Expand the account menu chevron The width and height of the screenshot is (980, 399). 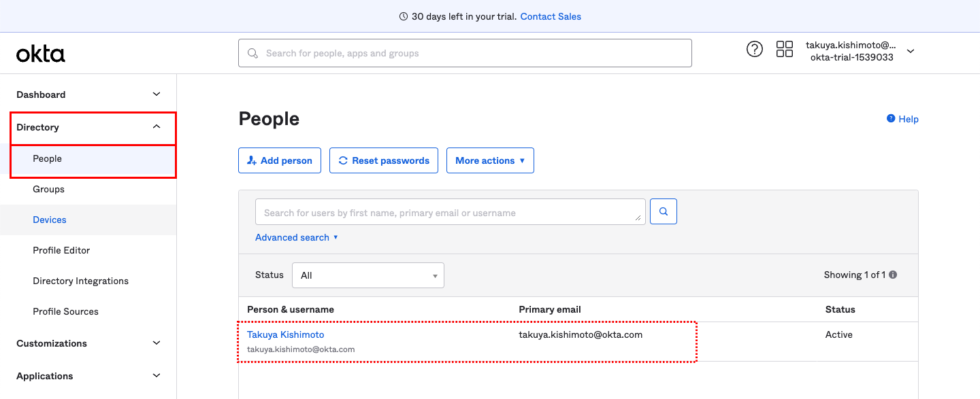911,52
